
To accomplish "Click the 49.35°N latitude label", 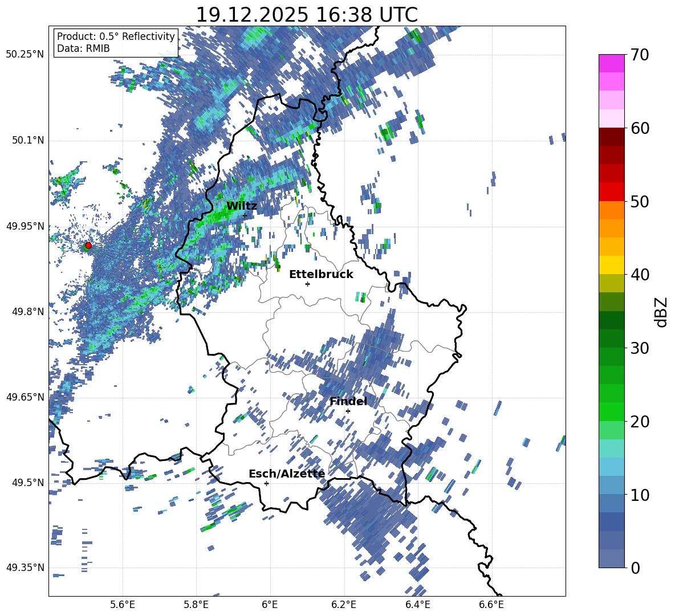I will click(x=25, y=568).
